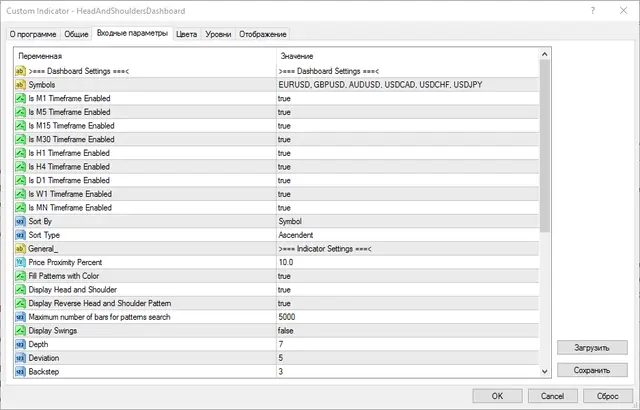
Task: Switch to the 'Общие' tab
Action: coord(76,34)
